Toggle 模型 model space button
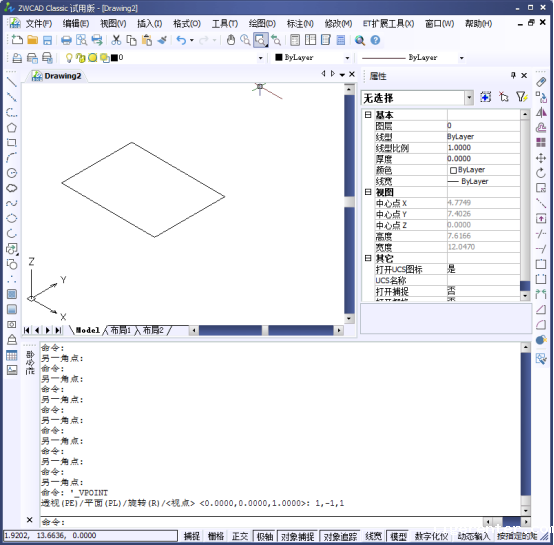 click(398, 536)
